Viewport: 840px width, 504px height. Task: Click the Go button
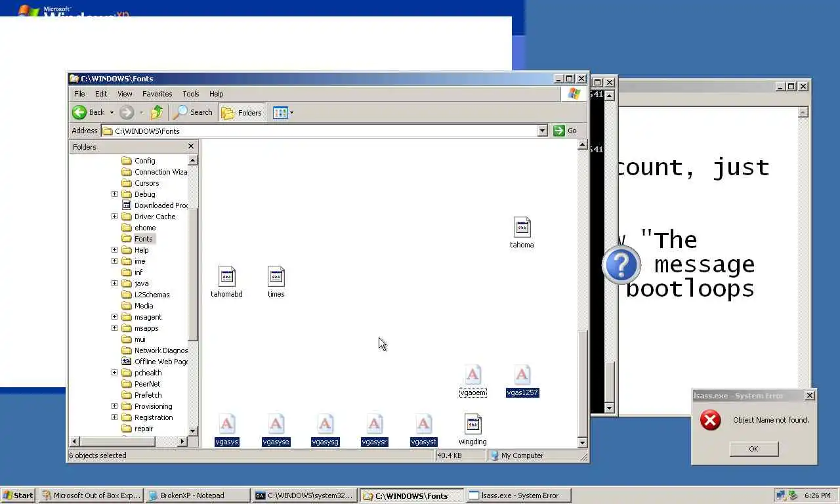click(x=565, y=131)
